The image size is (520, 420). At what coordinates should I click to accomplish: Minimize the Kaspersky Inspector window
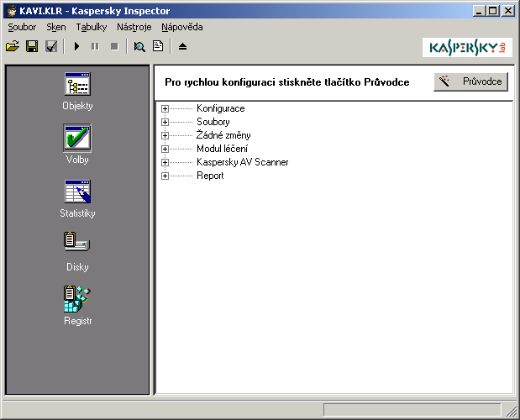[x=479, y=11]
